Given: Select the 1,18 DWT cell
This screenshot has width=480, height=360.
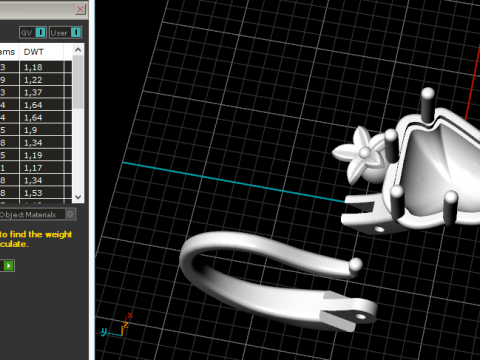Looking at the screenshot, I should tap(41, 67).
